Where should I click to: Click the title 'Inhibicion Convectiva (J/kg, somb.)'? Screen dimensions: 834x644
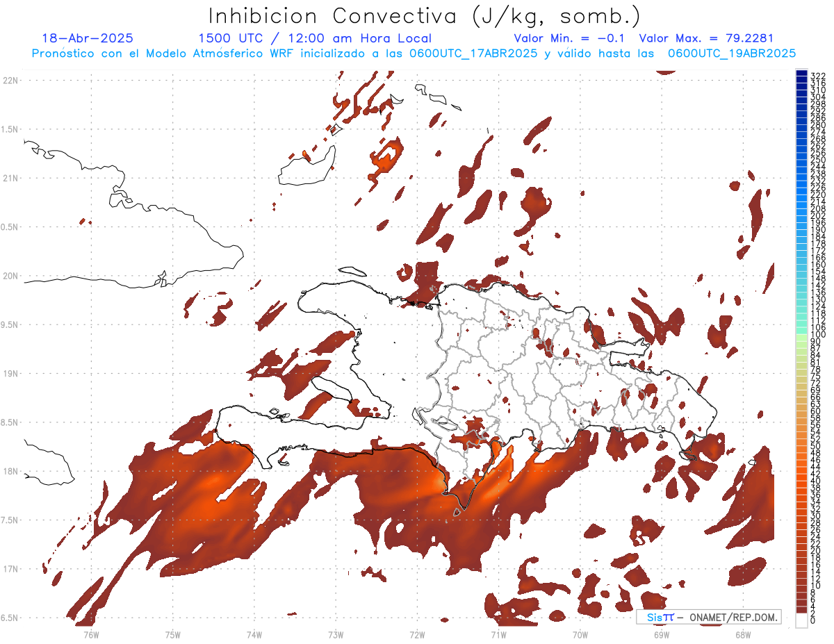pos(425,16)
